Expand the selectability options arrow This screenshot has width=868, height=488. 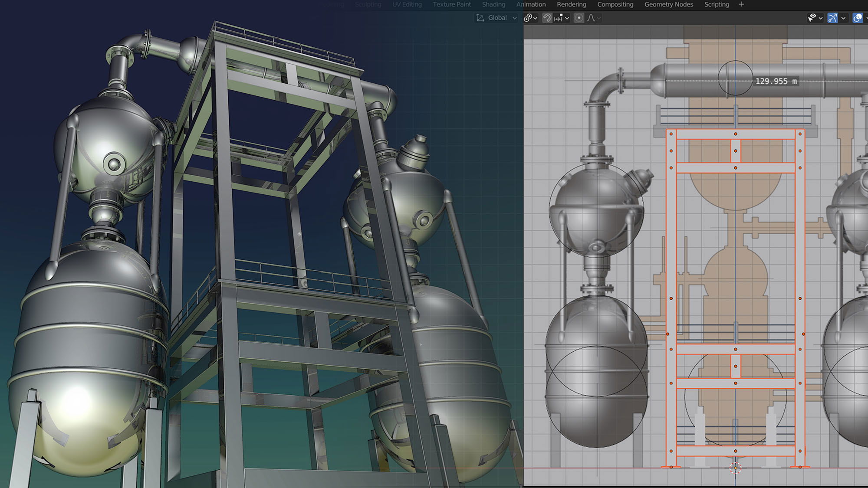click(x=820, y=18)
